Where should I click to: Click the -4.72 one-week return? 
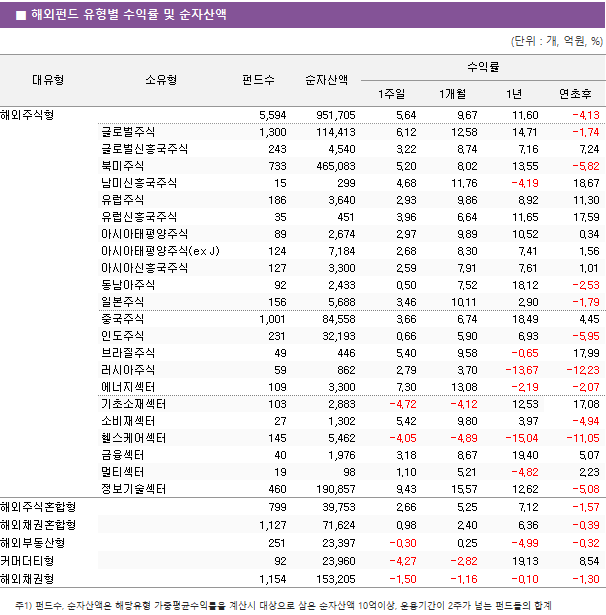pos(403,404)
